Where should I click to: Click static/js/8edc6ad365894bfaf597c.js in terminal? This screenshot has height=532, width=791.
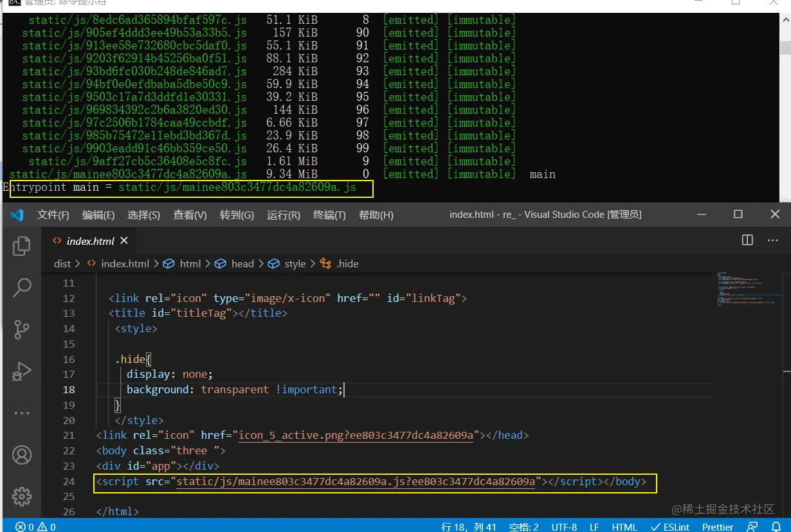click(138, 20)
